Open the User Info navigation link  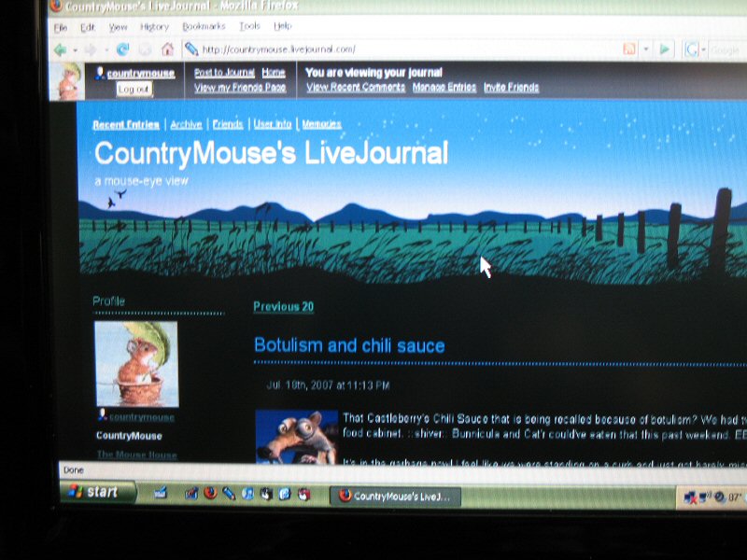click(x=272, y=124)
